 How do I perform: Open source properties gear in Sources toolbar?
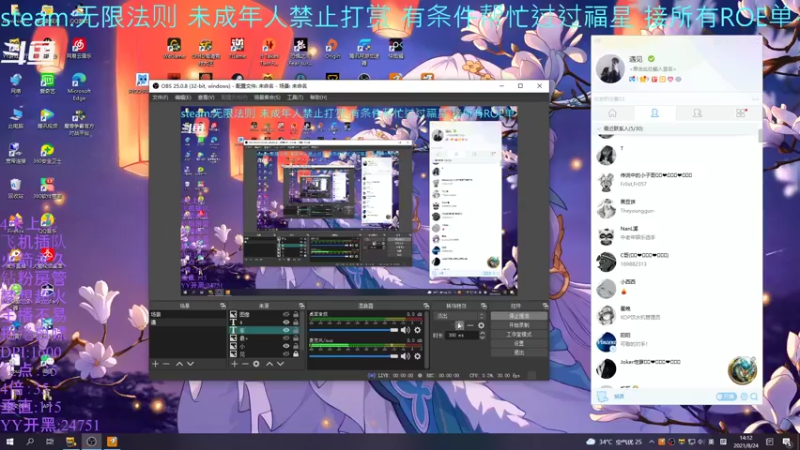(x=256, y=364)
